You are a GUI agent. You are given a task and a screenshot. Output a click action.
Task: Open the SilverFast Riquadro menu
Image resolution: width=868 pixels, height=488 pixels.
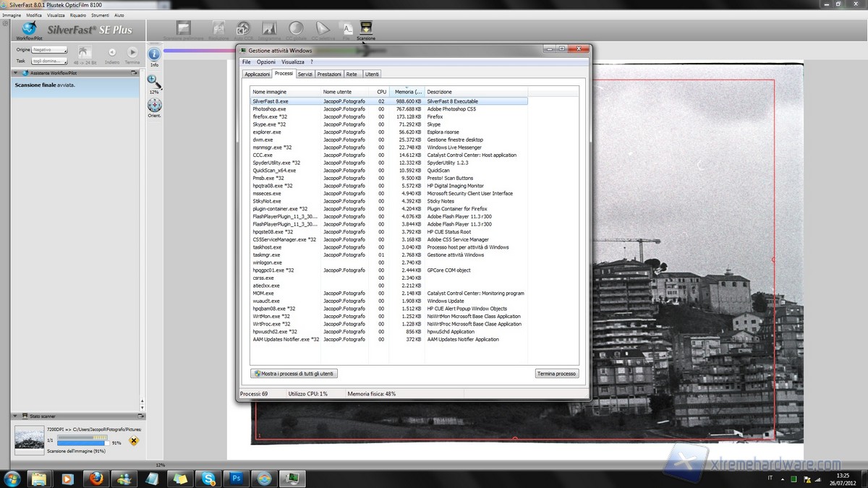(78, 14)
